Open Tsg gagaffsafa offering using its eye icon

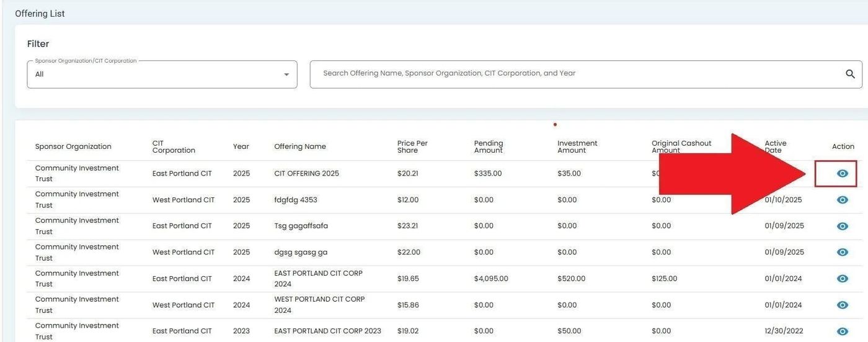[842, 226]
